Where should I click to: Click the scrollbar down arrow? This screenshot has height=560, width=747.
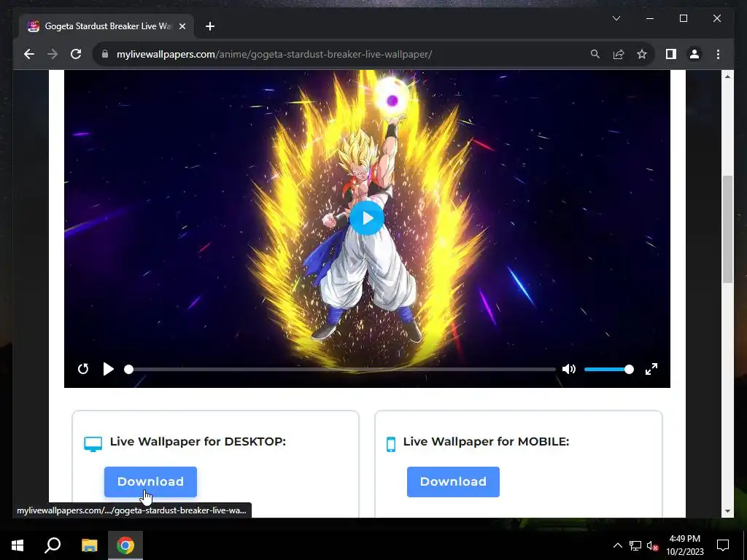coord(727,511)
